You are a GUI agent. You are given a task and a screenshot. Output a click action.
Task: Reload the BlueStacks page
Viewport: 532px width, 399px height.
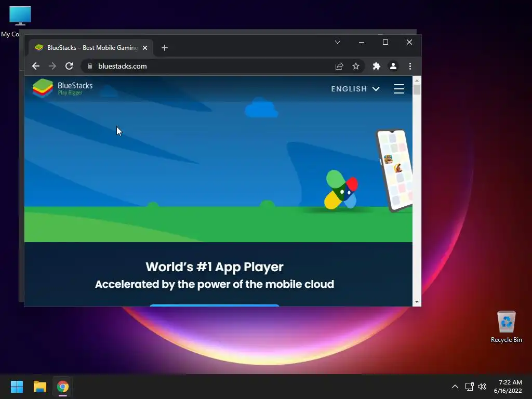(69, 66)
